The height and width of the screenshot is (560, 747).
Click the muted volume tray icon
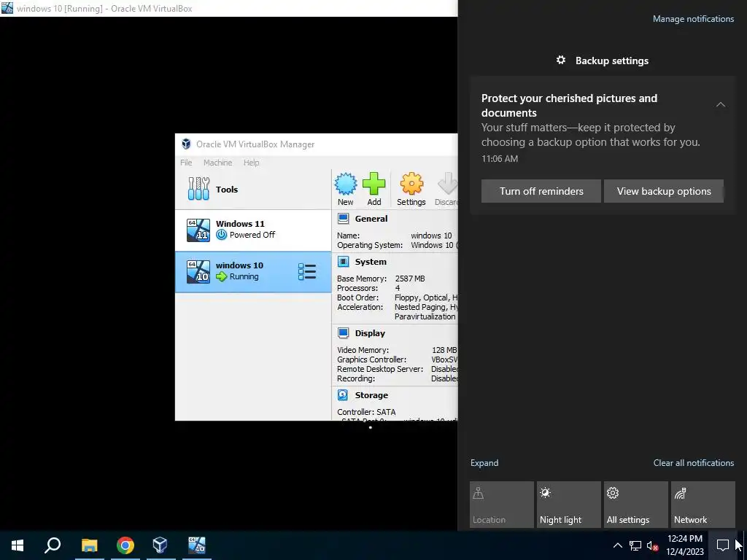(x=652, y=545)
